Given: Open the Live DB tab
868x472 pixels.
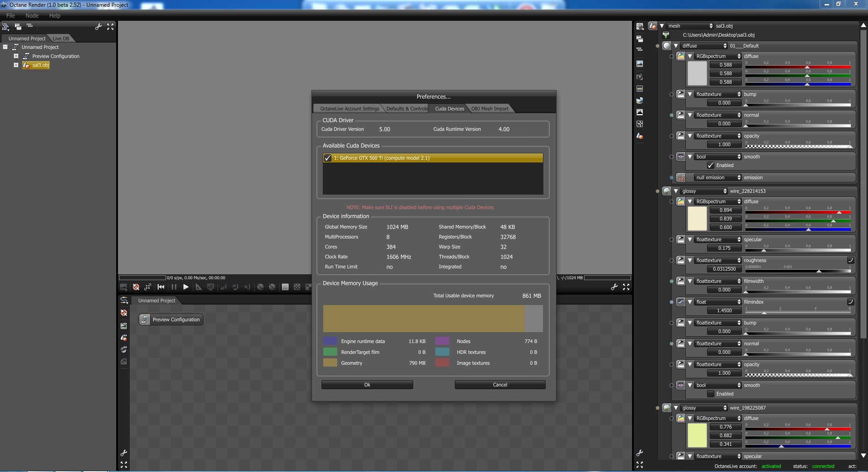Looking at the screenshot, I should [61, 38].
